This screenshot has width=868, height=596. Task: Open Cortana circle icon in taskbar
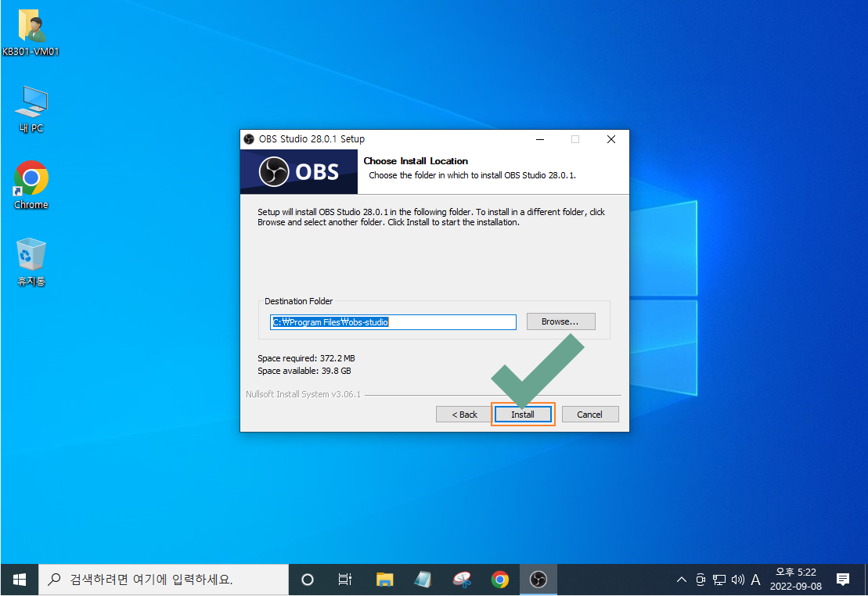click(308, 580)
